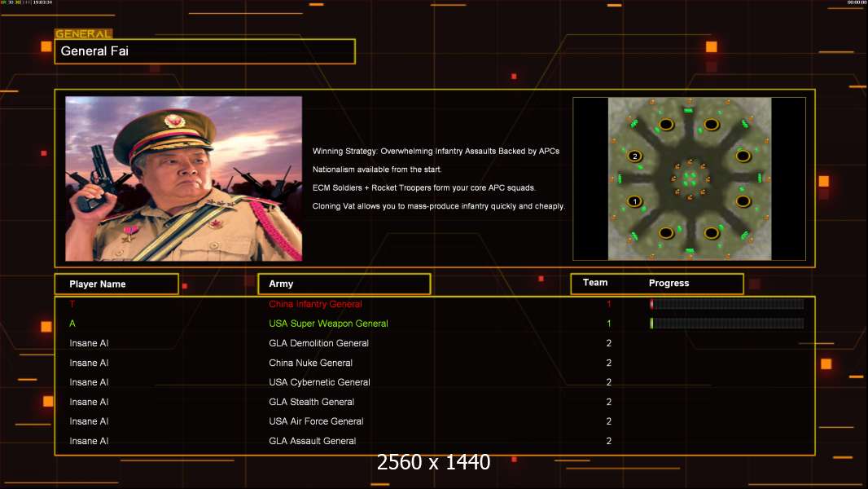Click start position marker 2 on the minimap
This screenshot has height=489, width=868.
[x=635, y=156]
